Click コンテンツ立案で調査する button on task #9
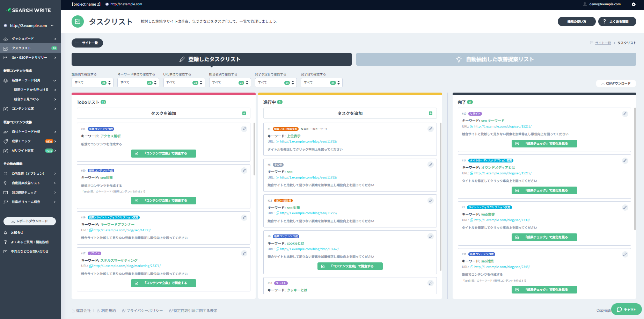644x319 pixels. 350,266
